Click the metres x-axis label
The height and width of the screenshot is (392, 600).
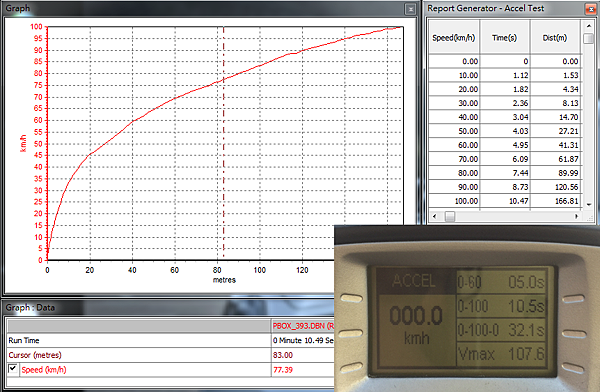pyautogui.click(x=224, y=280)
